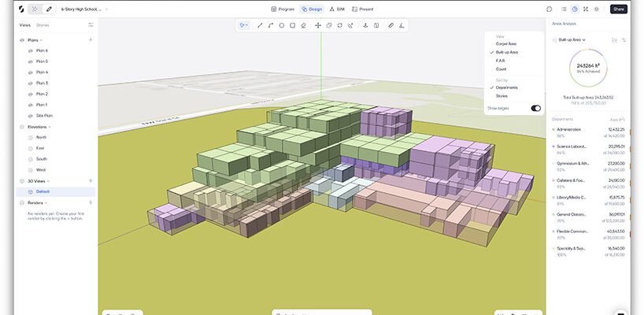Select the line drawing tool

260,25
